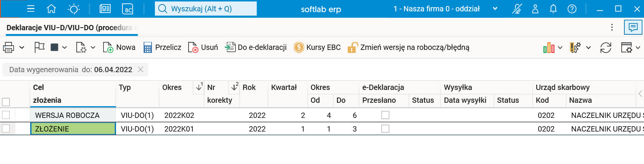The width and height of the screenshot is (644, 164).
Task: Click the Przelicz calculator icon
Action: pyautogui.click(x=148, y=48)
